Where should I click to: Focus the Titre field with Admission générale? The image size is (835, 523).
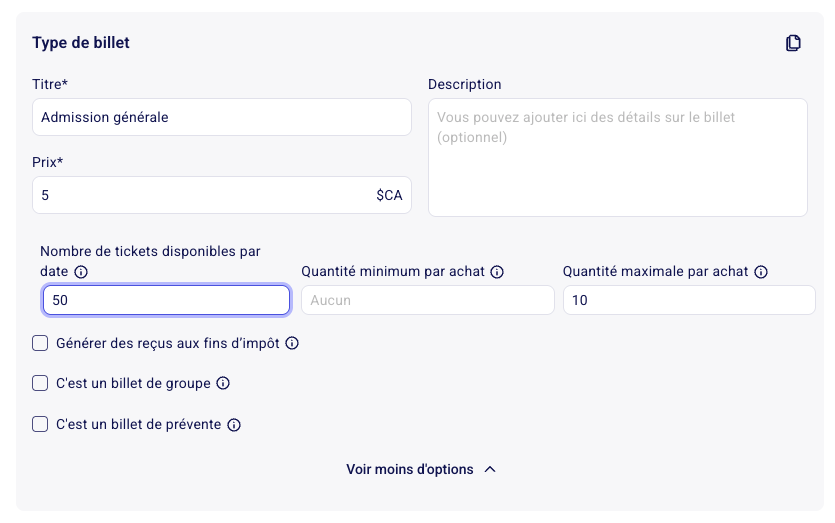(222, 117)
